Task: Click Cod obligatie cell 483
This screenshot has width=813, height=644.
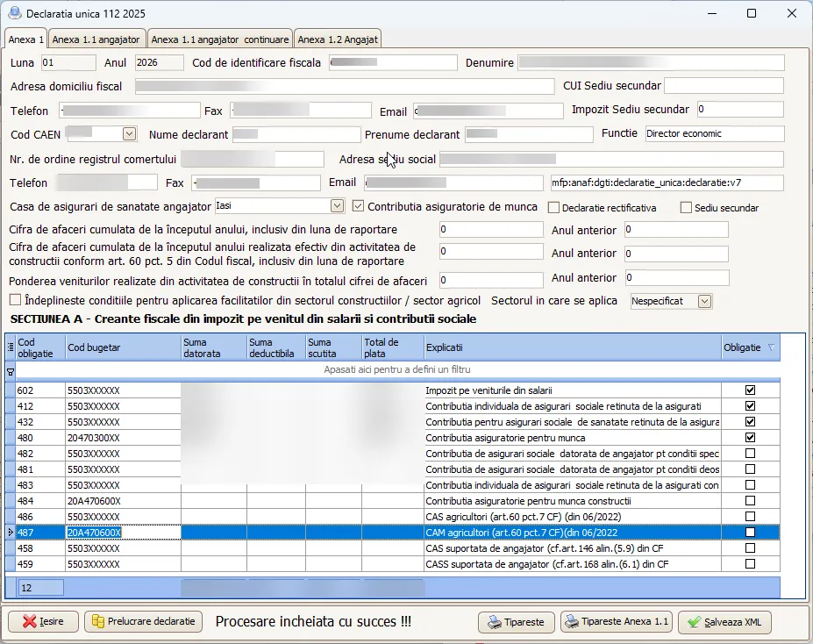Action: [40, 485]
